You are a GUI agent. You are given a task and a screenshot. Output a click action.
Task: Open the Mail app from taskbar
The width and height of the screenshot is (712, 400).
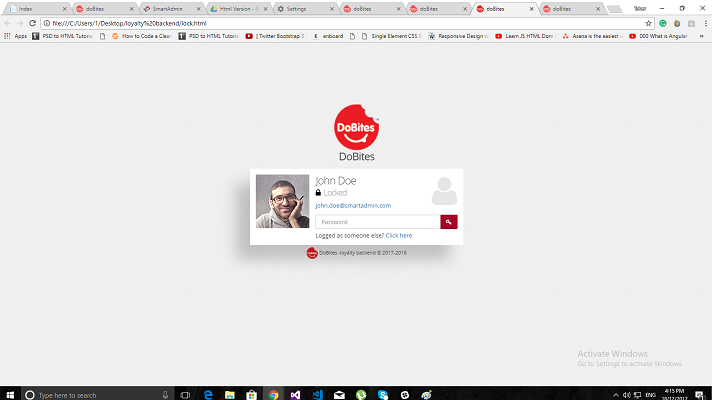point(339,395)
